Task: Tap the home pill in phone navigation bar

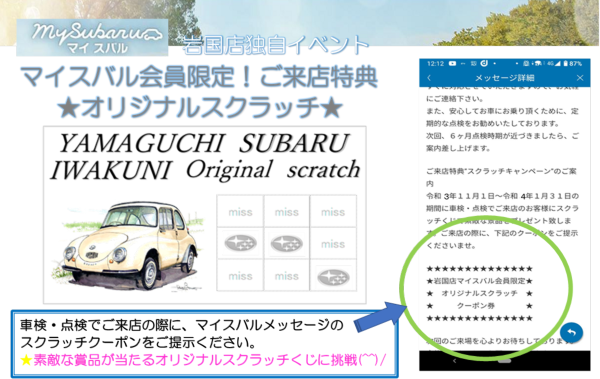Action: 504,361
